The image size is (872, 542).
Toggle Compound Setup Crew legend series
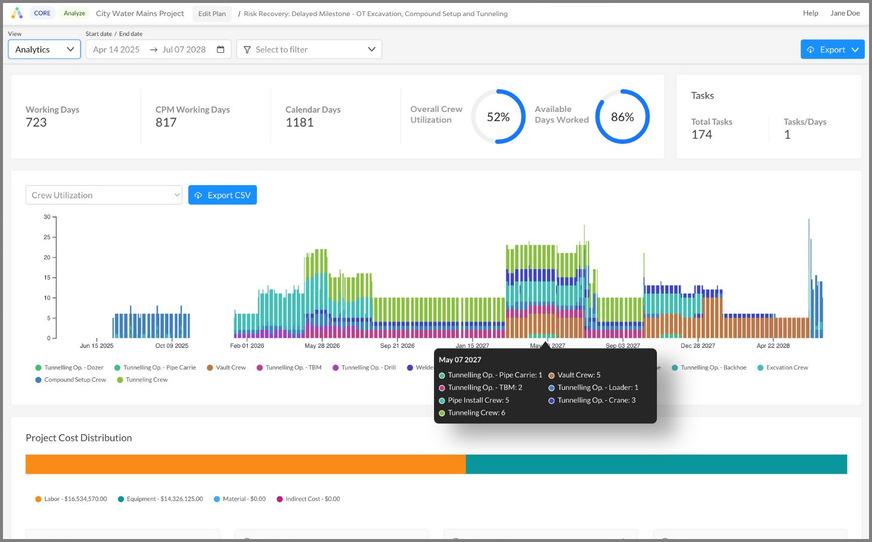(x=70, y=380)
